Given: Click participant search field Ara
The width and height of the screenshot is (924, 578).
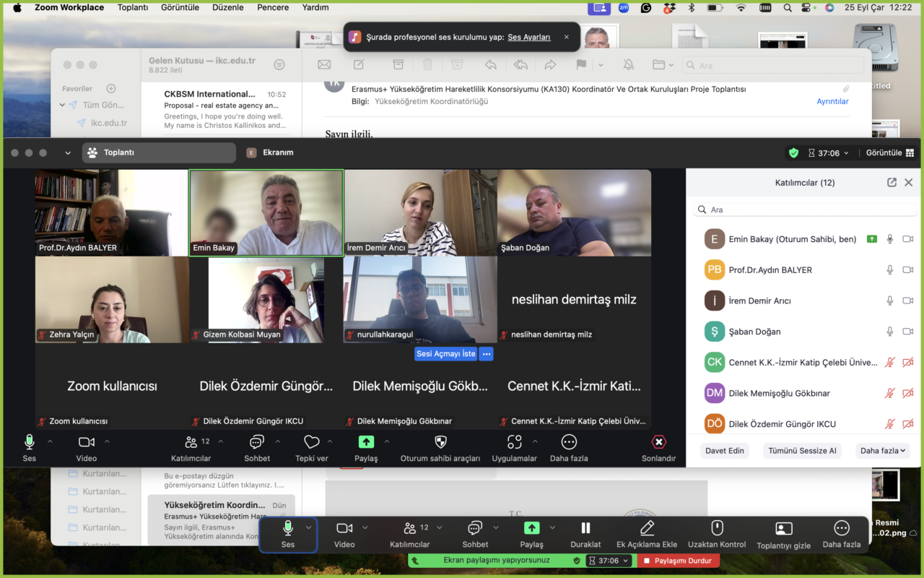Looking at the screenshot, I should pos(803,210).
